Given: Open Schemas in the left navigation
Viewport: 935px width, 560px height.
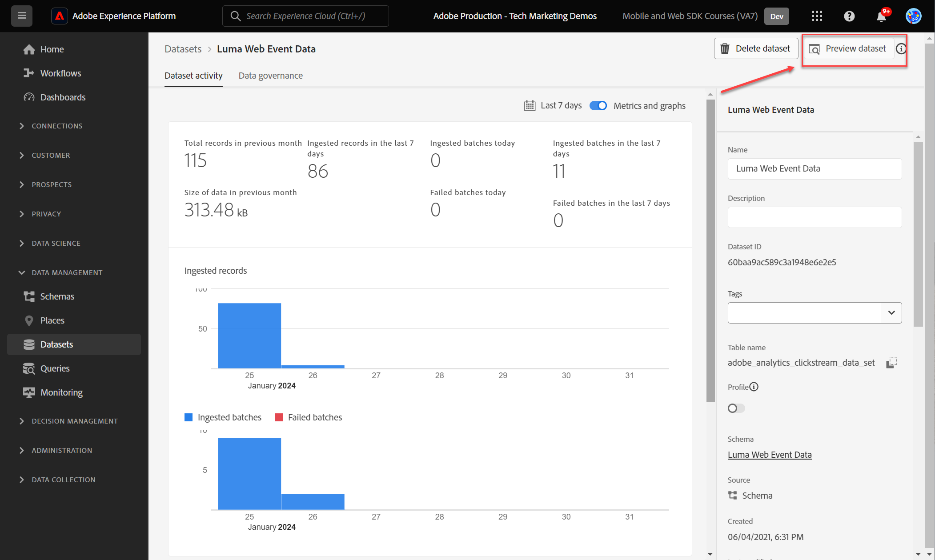Looking at the screenshot, I should pyautogui.click(x=57, y=296).
